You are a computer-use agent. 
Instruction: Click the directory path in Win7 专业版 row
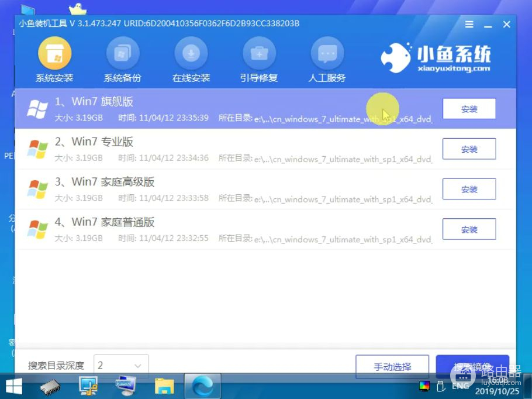pos(343,159)
